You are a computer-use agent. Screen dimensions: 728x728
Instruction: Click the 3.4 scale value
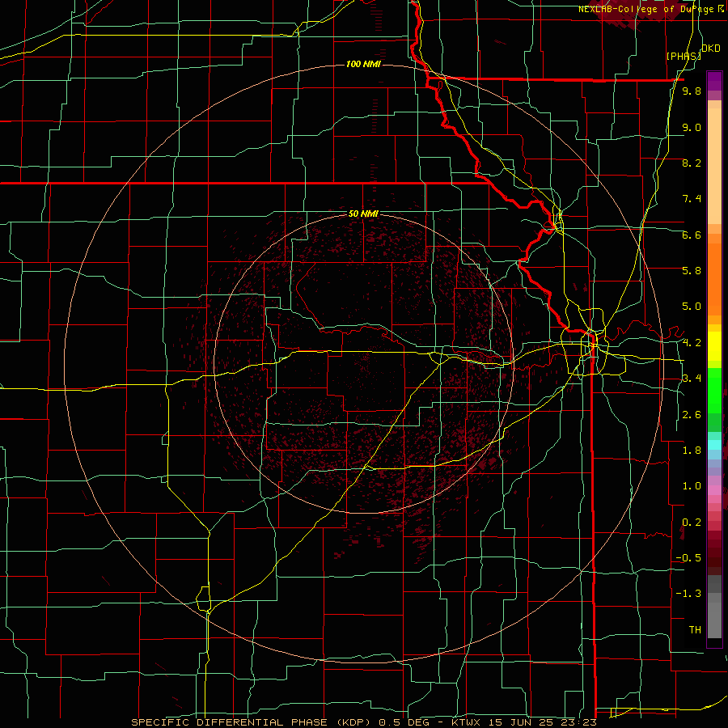692,379
